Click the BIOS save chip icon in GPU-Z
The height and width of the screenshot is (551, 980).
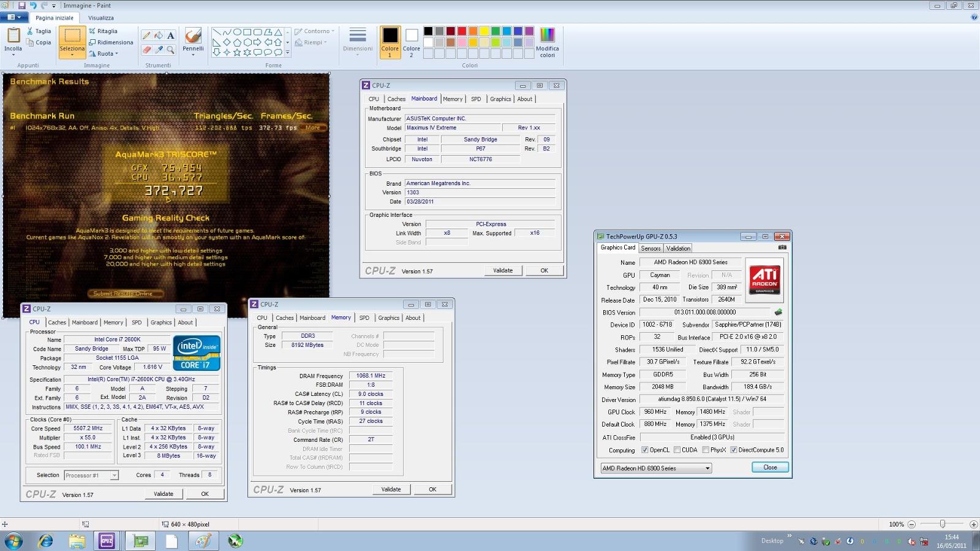pyautogui.click(x=778, y=312)
